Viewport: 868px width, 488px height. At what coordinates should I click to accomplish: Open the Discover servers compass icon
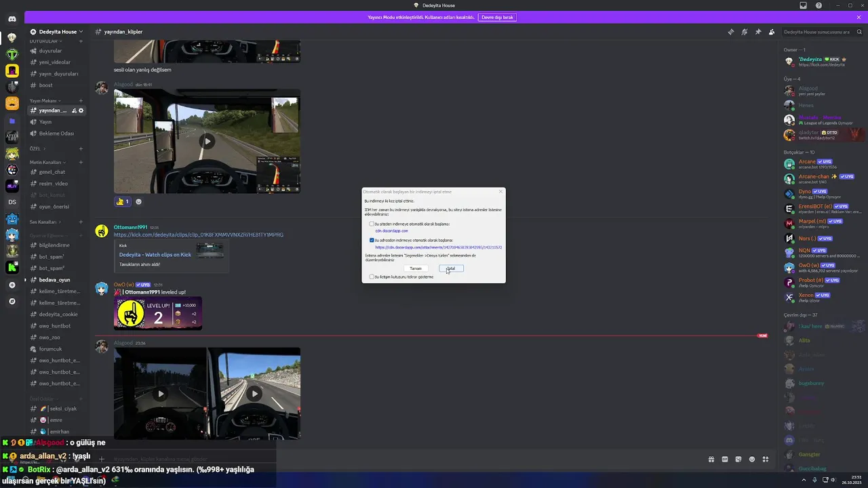pyautogui.click(x=12, y=301)
